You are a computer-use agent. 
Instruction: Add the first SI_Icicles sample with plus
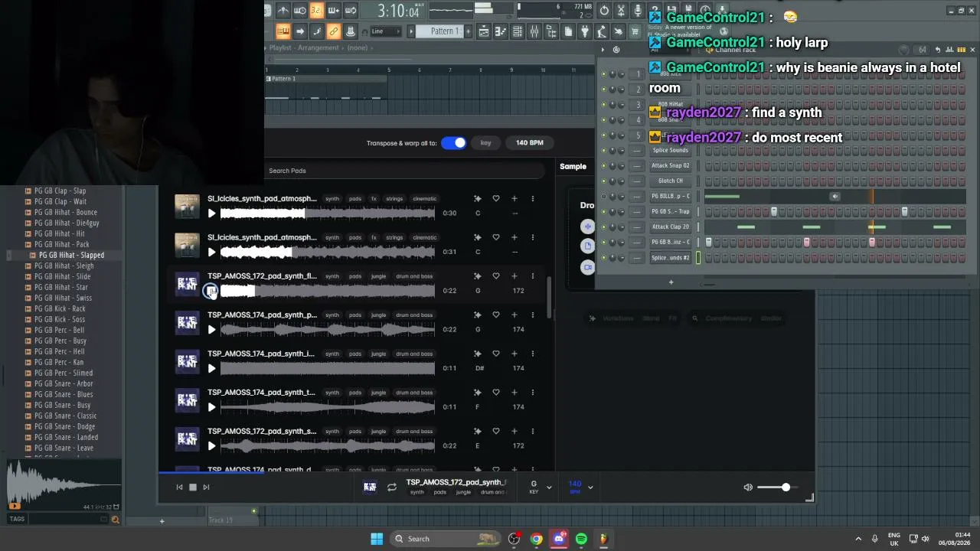coord(514,199)
